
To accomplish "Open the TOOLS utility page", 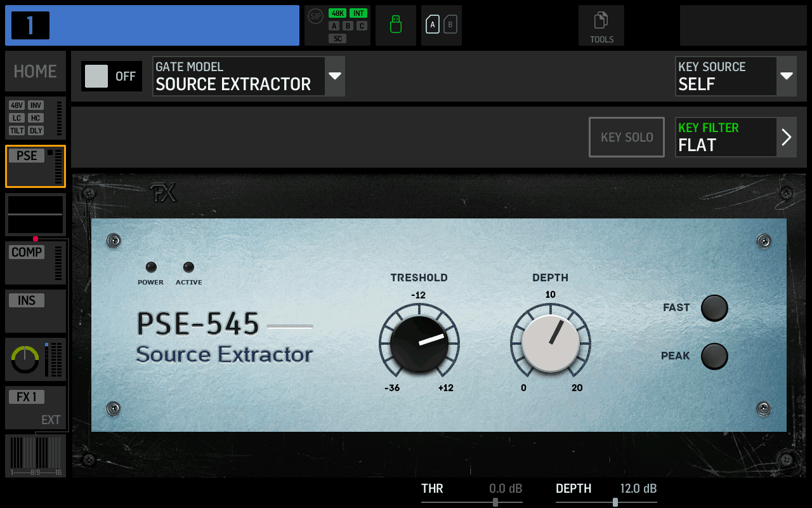I will tap(601, 25).
